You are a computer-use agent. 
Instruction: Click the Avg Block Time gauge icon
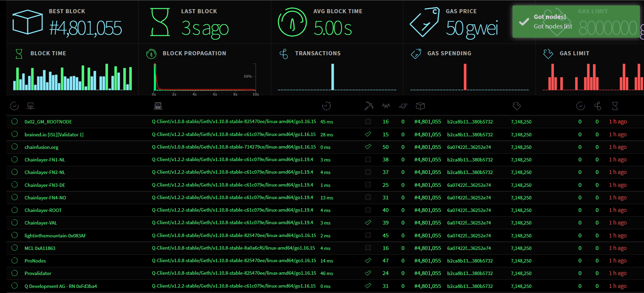coord(292,22)
